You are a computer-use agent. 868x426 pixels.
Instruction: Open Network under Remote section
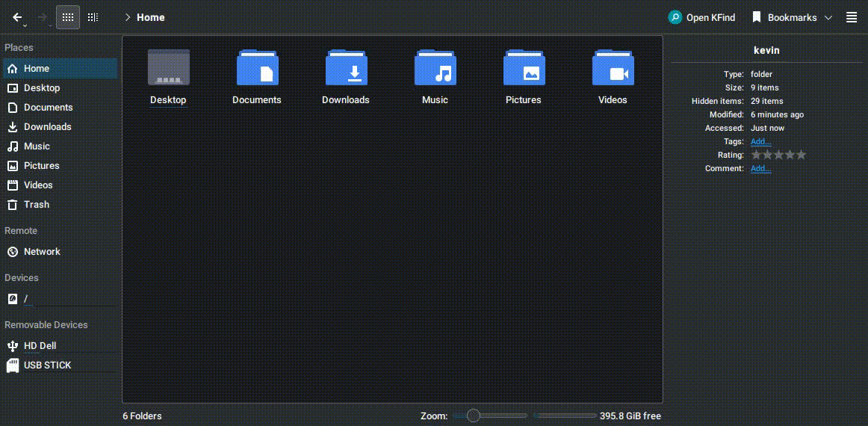click(60, 252)
